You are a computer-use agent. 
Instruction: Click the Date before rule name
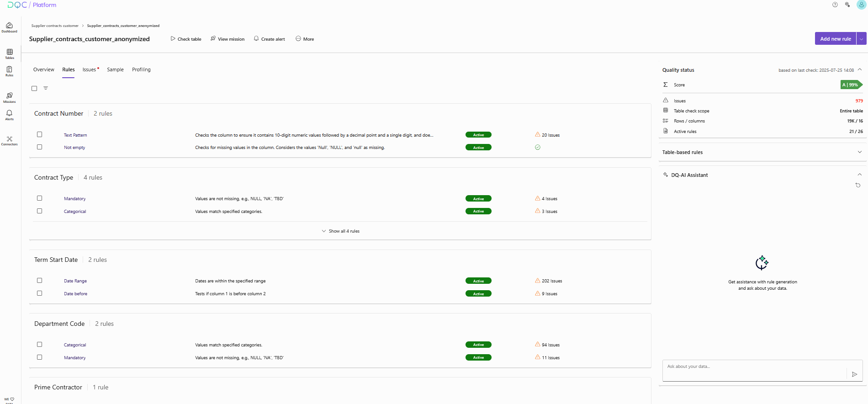pyautogui.click(x=75, y=294)
